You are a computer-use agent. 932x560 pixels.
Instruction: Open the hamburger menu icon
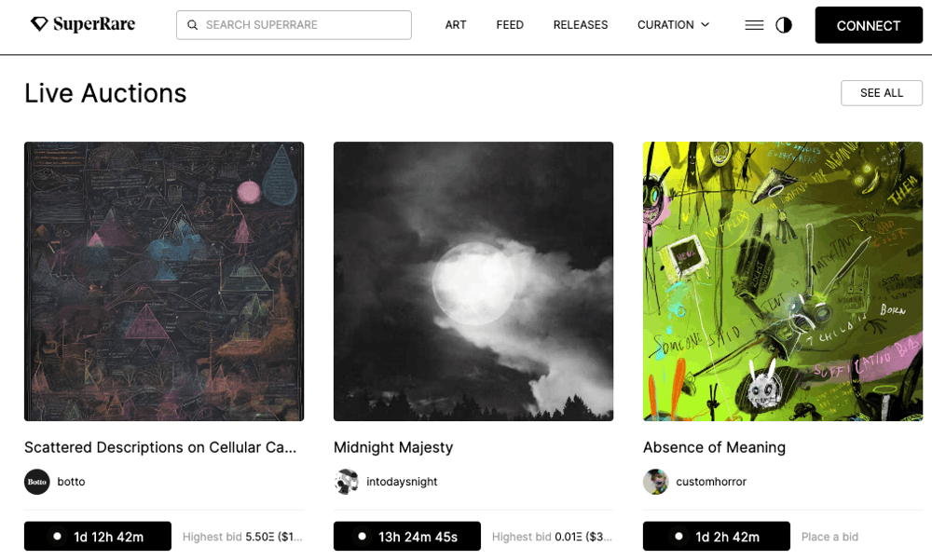[754, 25]
